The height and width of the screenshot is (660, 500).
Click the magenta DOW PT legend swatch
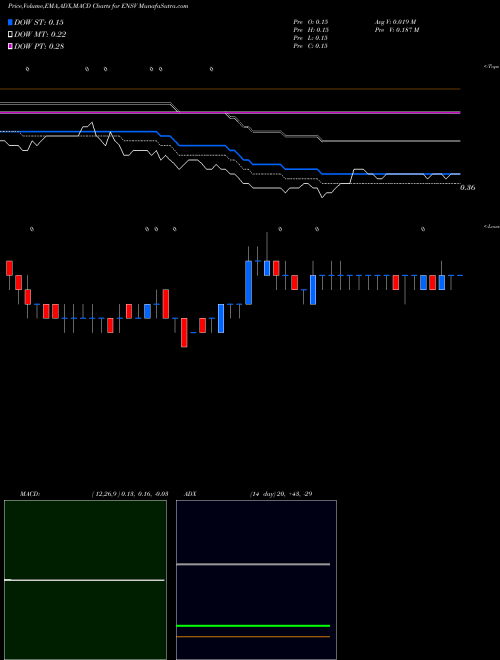pyautogui.click(x=10, y=46)
